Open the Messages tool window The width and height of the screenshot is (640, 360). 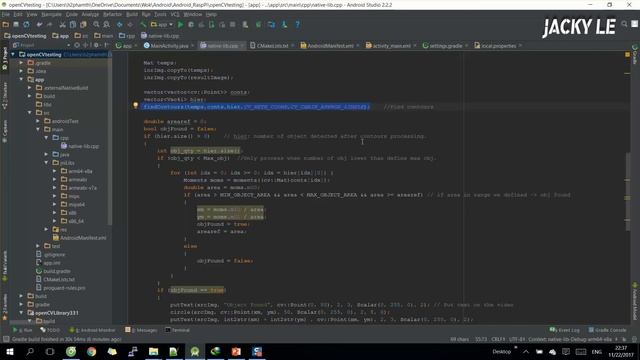[x=141, y=330]
